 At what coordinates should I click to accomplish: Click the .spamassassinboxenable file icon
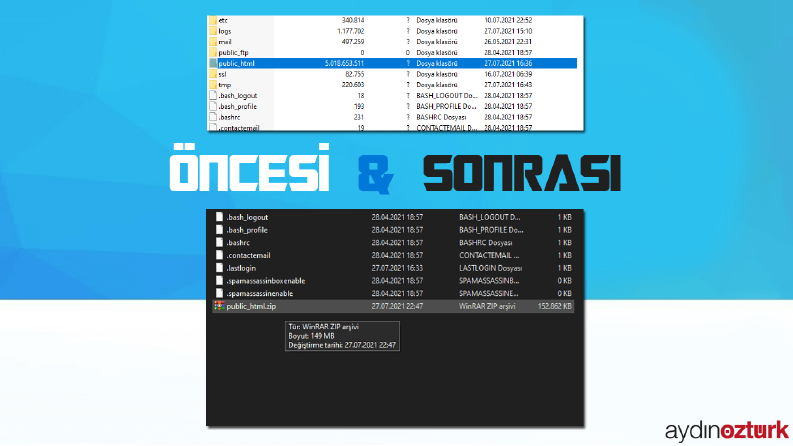pos(219,281)
